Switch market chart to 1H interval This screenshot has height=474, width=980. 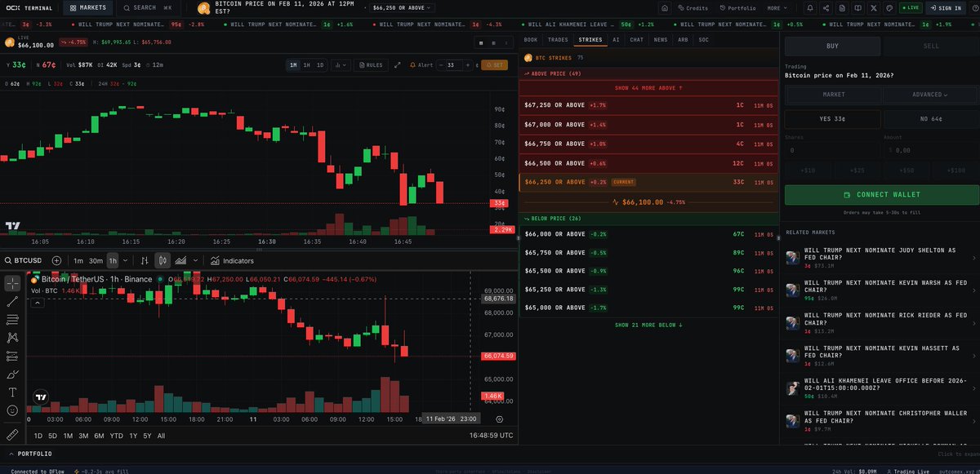pos(307,65)
